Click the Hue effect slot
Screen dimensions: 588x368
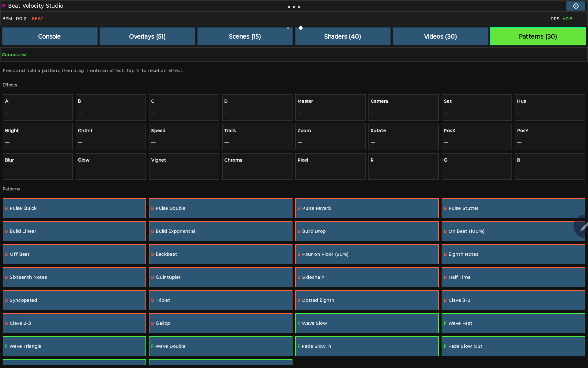550,107
